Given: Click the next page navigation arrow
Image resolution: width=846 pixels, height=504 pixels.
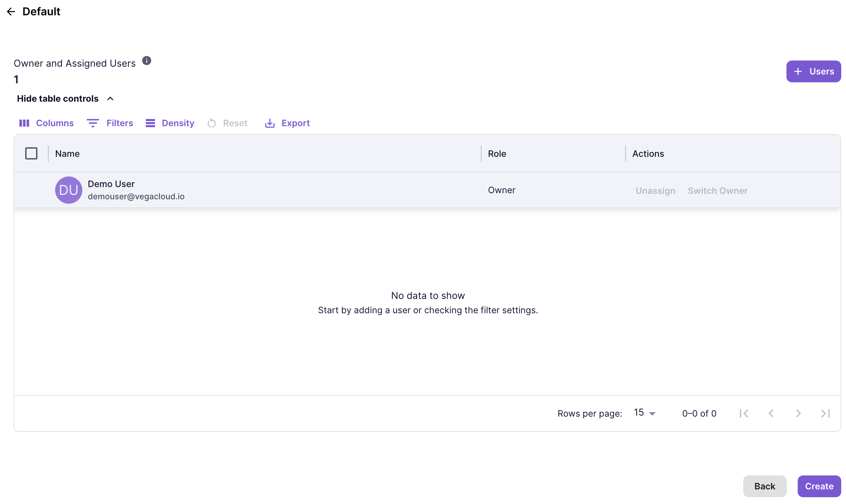Looking at the screenshot, I should (798, 414).
